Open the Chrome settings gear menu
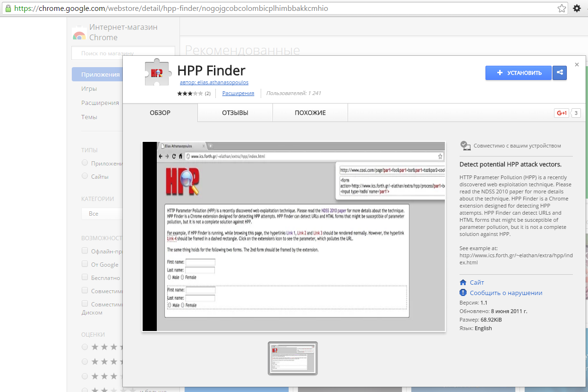 point(577,8)
